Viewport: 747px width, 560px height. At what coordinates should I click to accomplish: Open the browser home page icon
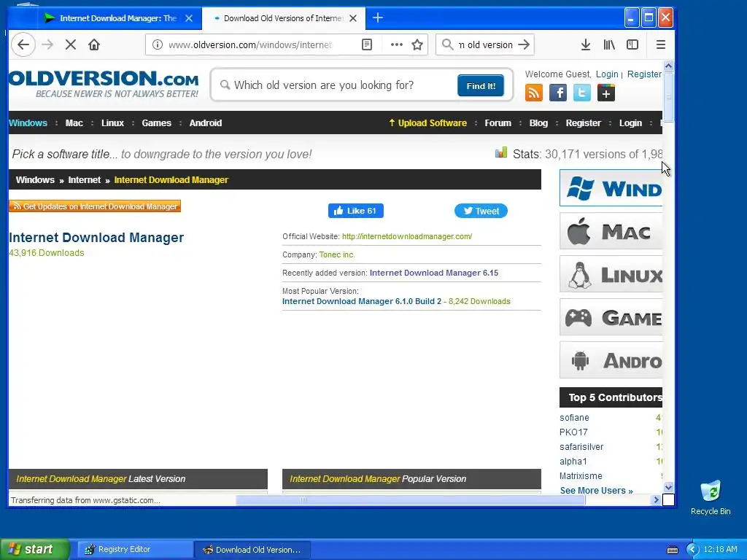point(94,44)
